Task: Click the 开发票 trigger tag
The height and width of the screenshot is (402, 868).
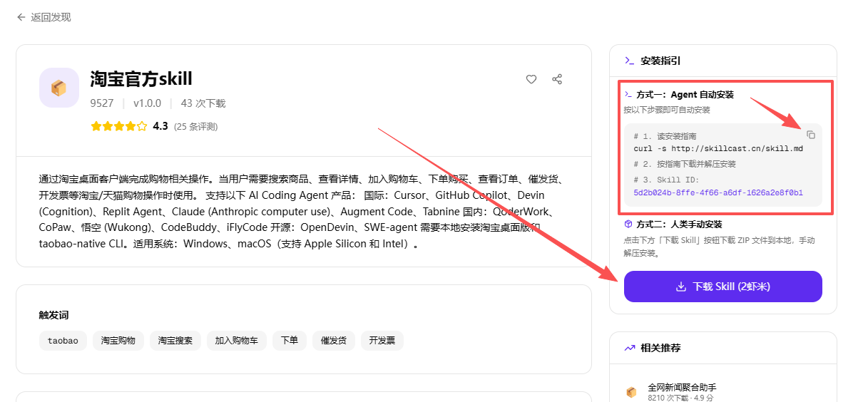Action: (x=382, y=341)
